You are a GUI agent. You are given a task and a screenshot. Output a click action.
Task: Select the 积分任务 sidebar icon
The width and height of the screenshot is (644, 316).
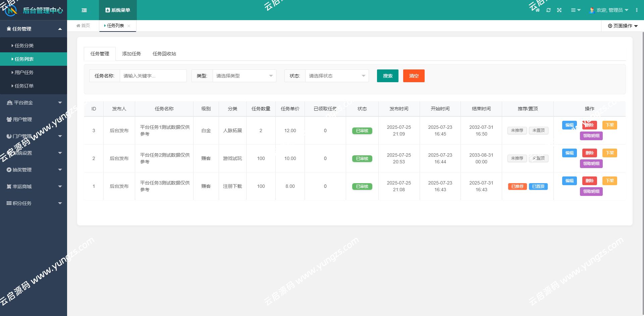[9, 203]
